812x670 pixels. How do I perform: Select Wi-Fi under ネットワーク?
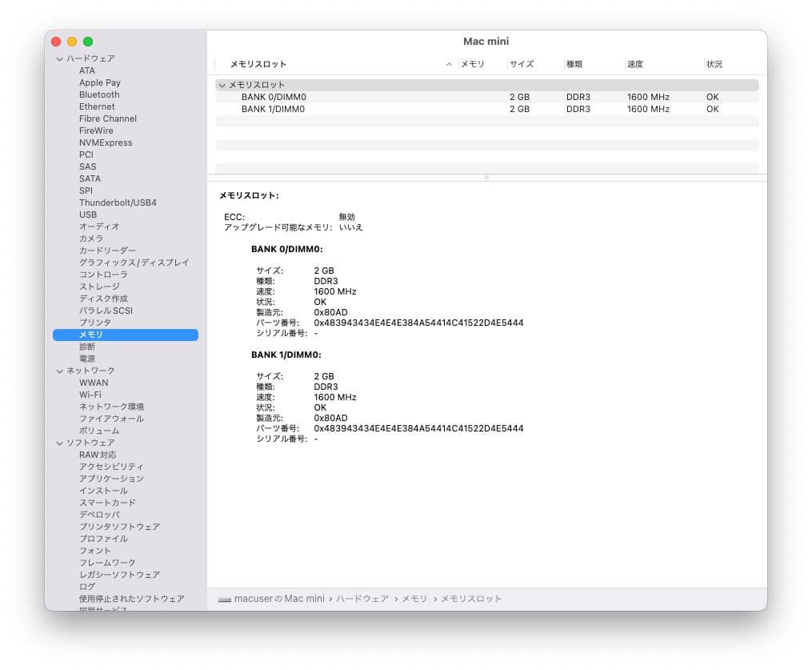tap(90, 395)
